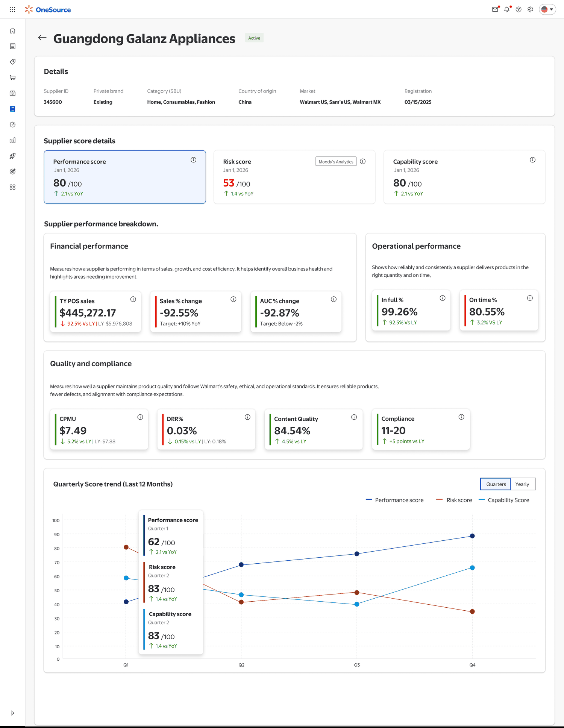
Task: Show Content Quality info icon
Action: point(354,417)
